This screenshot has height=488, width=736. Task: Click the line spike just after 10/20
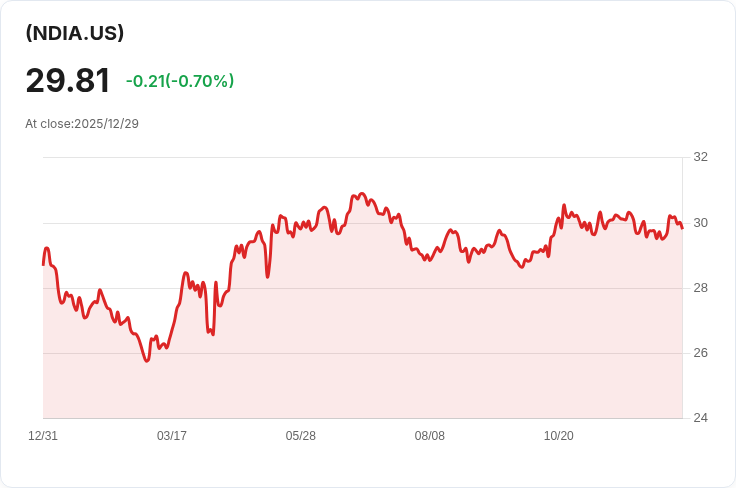[x=564, y=206]
